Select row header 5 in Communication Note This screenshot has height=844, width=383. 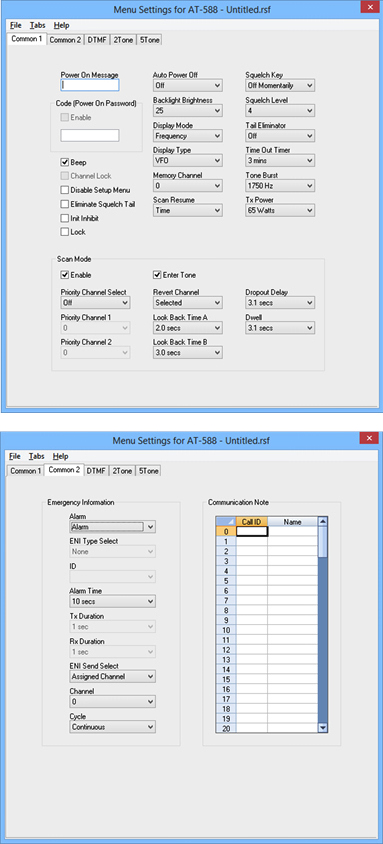click(226, 581)
